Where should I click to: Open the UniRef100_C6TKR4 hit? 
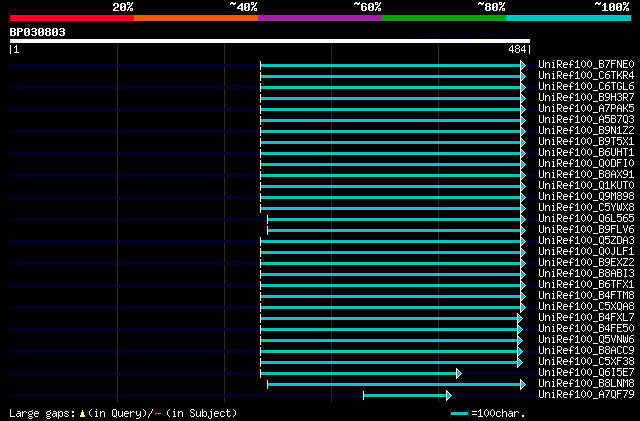[x=586, y=76]
